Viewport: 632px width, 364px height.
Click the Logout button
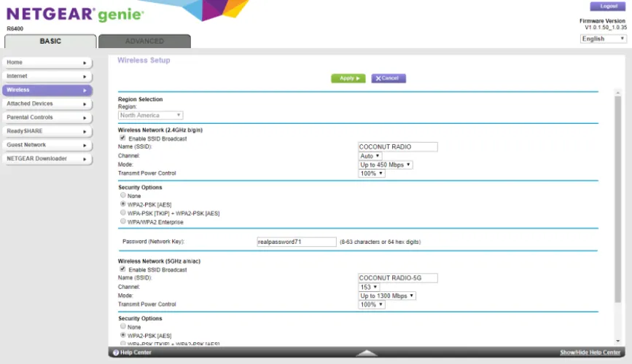pos(608,6)
